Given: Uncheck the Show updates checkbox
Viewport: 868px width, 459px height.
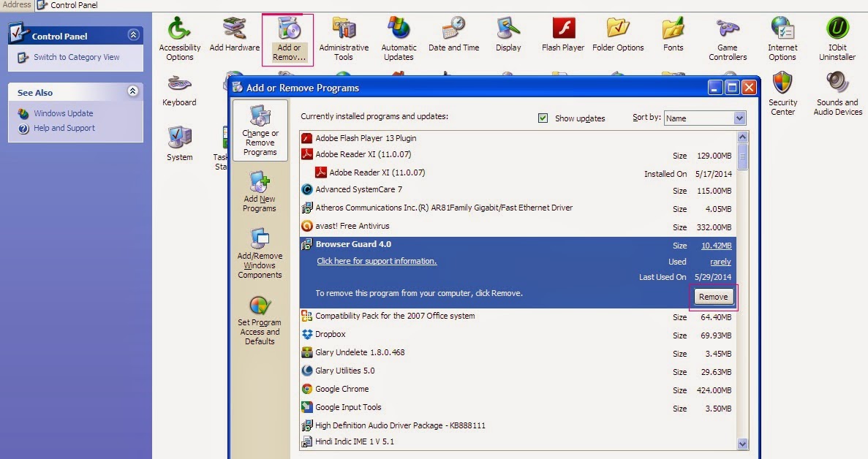Looking at the screenshot, I should pyautogui.click(x=543, y=118).
